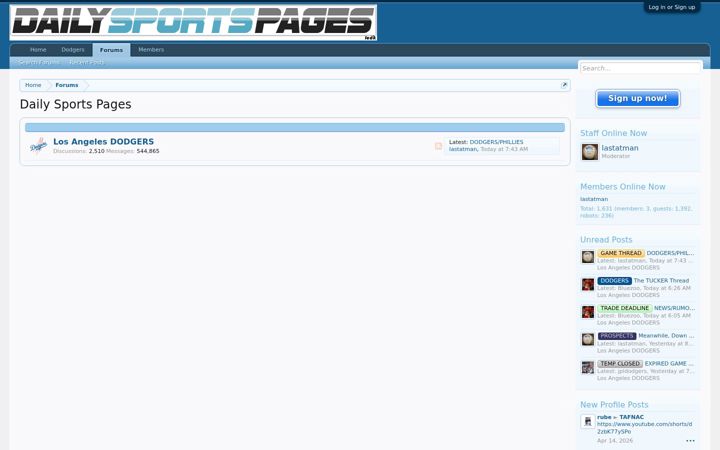Open the three-dots menu on rube's profile post
The width and height of the screenshot is (720, 450).
690,441
